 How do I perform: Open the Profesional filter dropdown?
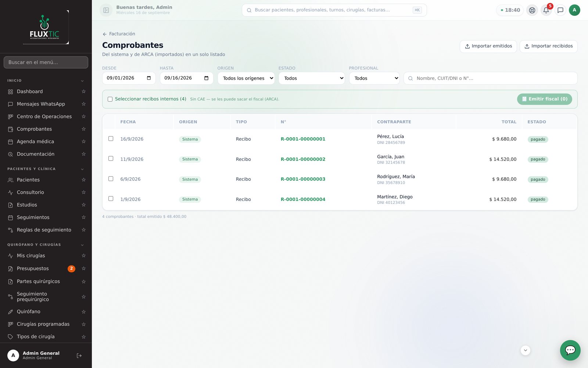pos(374,78)
